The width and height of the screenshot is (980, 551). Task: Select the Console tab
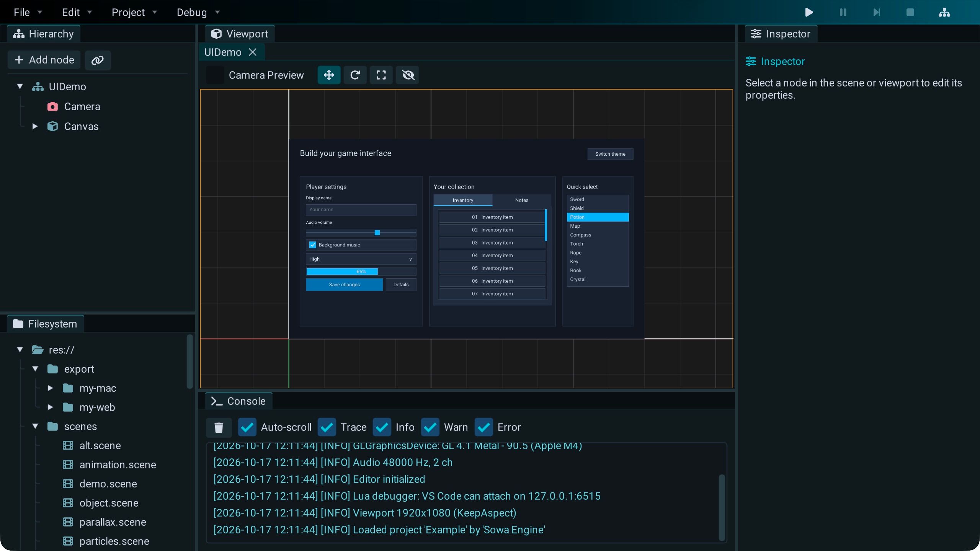238,401
